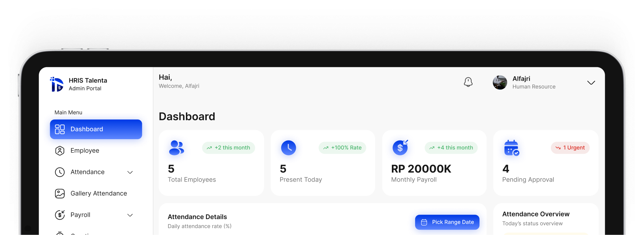Click the Total Employees people icon
This screenshot has width=644, height=235.
click(177, 148)
